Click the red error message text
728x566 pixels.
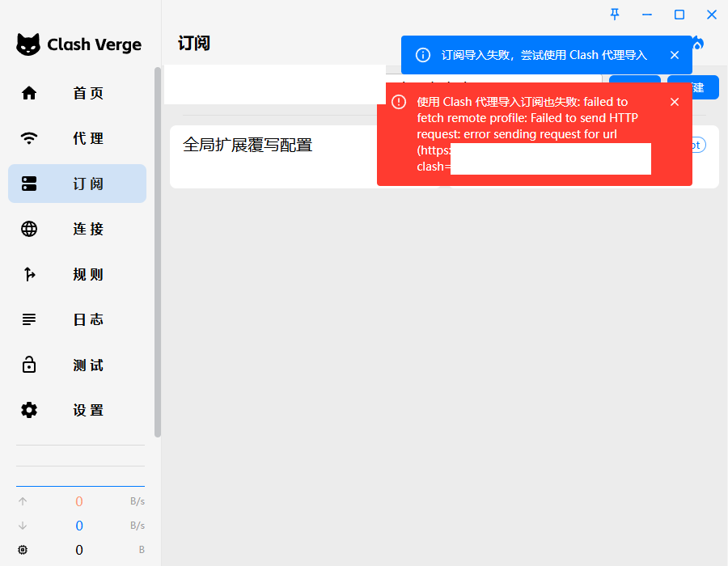point(527,134)
